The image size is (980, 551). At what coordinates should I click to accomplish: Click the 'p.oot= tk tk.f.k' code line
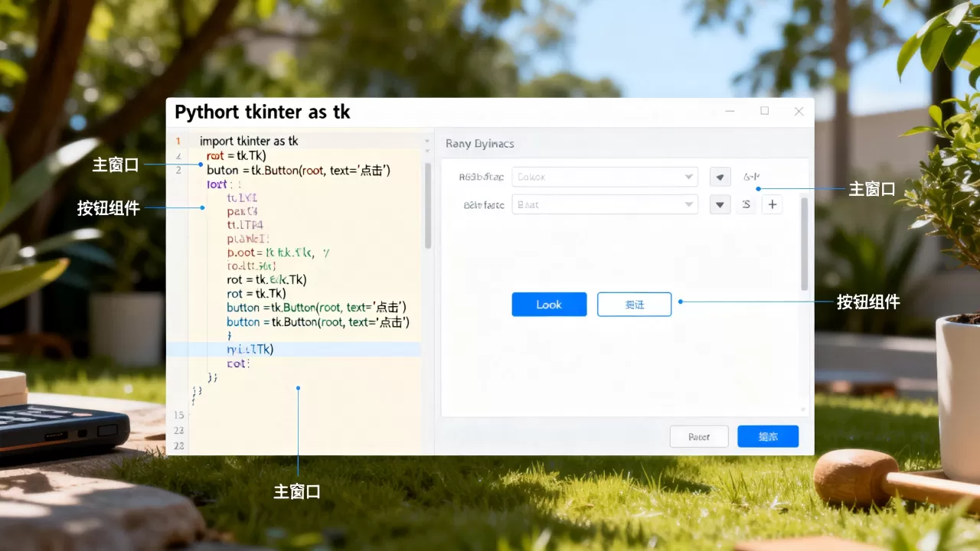pos(278,252)
